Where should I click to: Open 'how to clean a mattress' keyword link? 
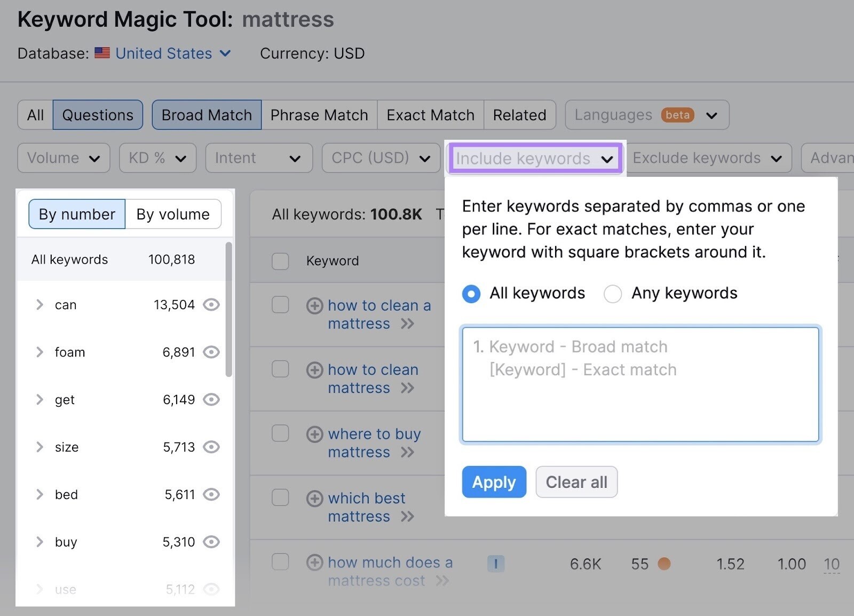(x=379, y=314)
